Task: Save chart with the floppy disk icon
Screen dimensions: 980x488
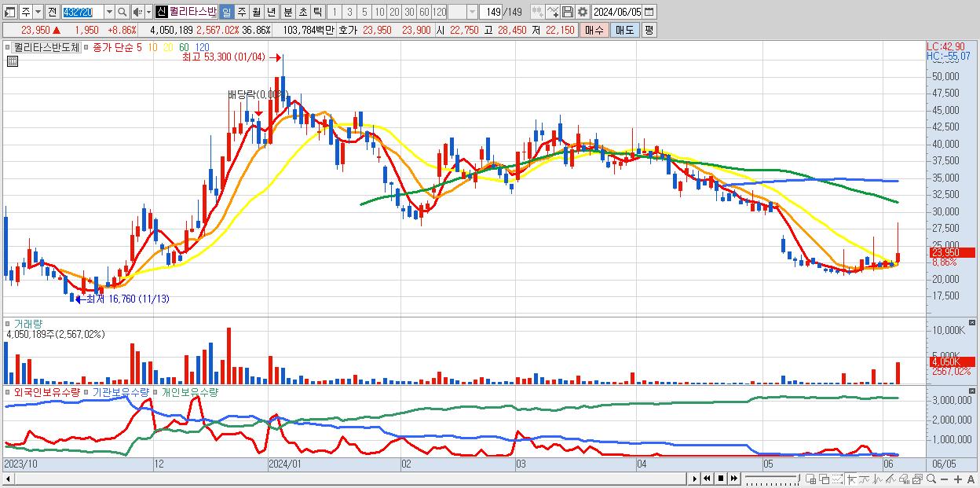Action: point(567,12)
